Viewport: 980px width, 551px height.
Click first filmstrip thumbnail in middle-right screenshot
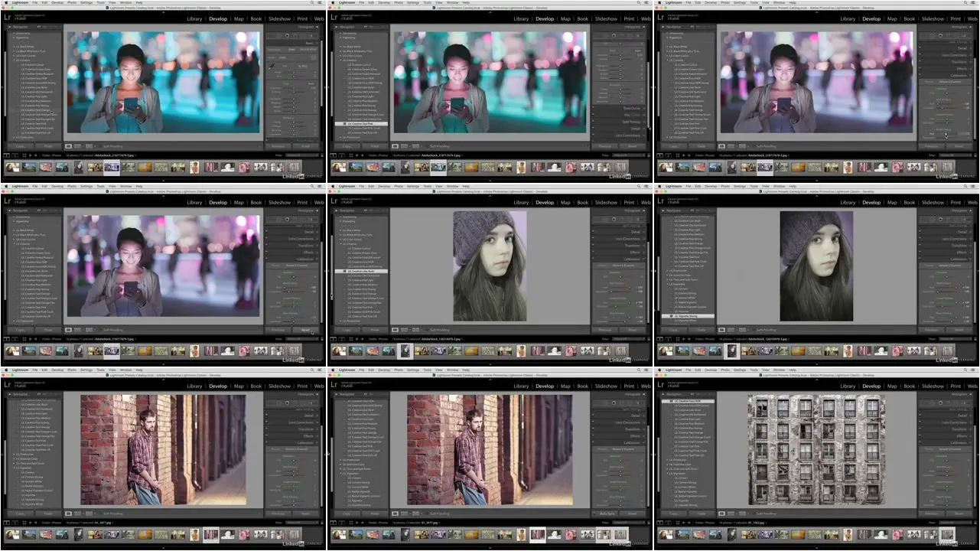click(x=665, y=350)
